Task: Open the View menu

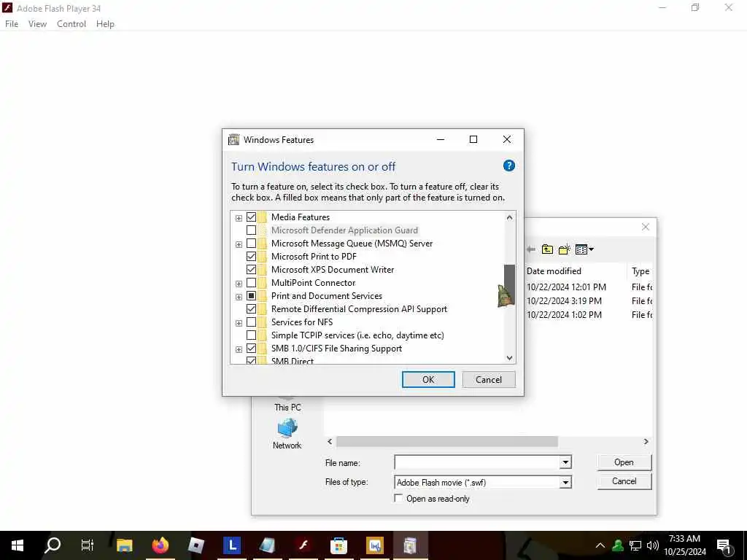Action: pyautogui.click(x=37, y=24)
